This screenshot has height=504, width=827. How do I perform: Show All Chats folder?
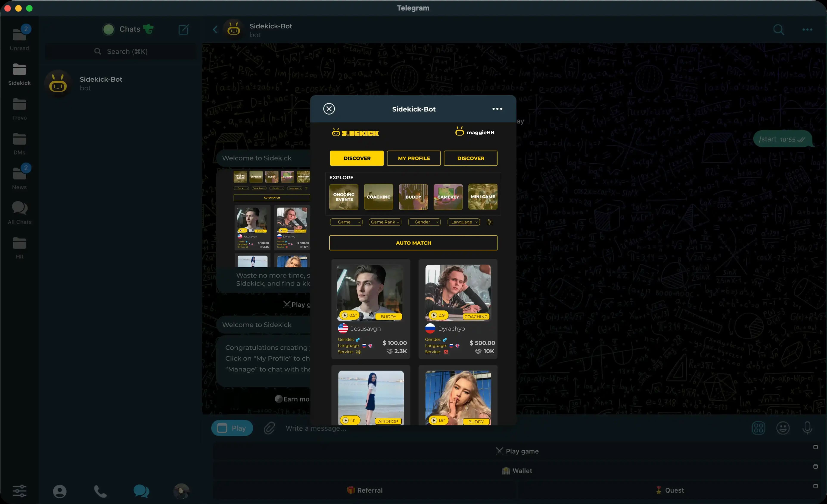tap(19, 213)
